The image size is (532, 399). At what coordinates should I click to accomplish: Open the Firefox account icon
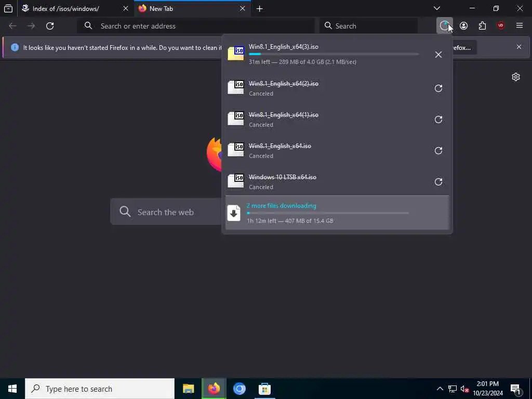[x=464, y=26]
